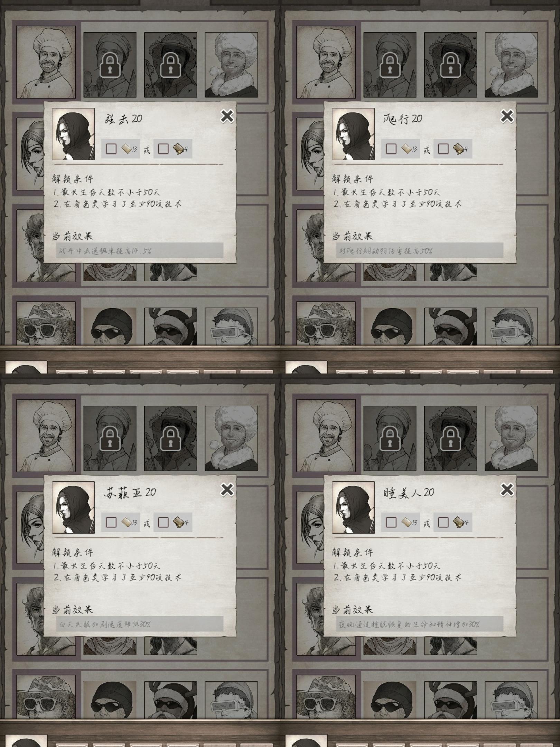Pick the goggles character below 爬行20 dialog

[511, 326]
